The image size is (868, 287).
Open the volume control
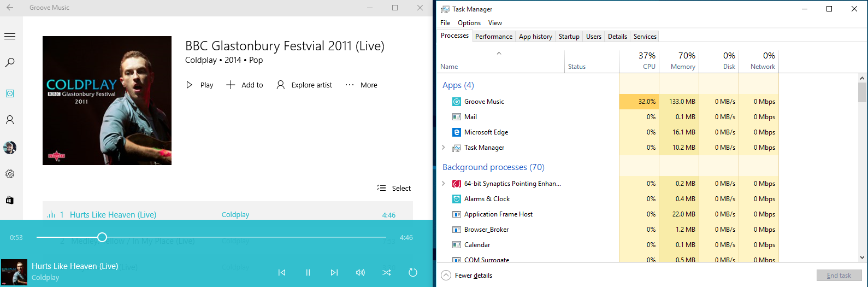point(361,272)
